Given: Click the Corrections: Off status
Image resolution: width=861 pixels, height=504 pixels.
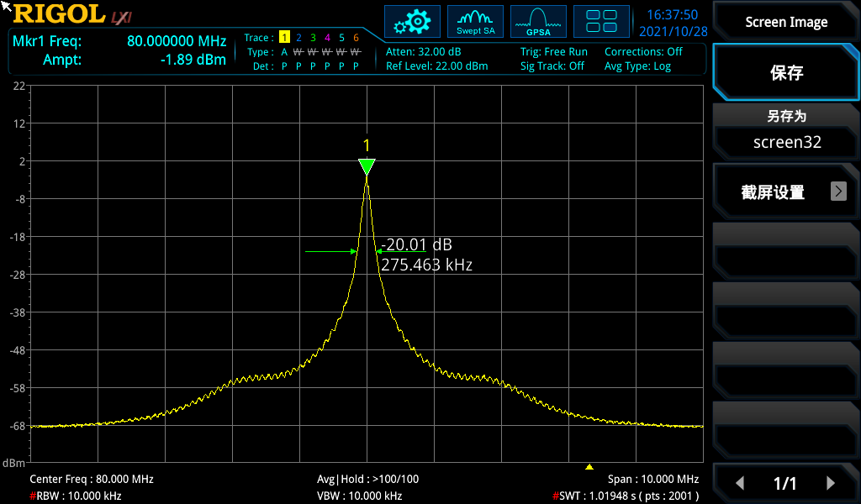Looking at the screenshot, I should [x=643, y=51].
